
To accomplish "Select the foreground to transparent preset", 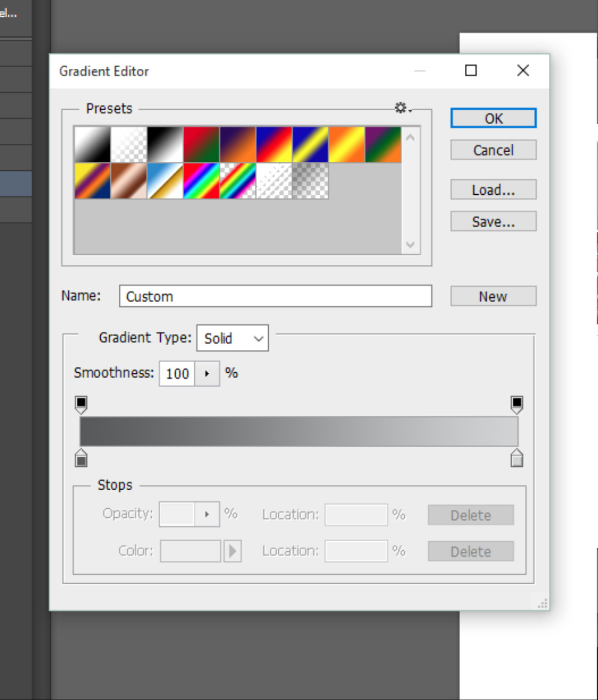I will tap(129, 144).
